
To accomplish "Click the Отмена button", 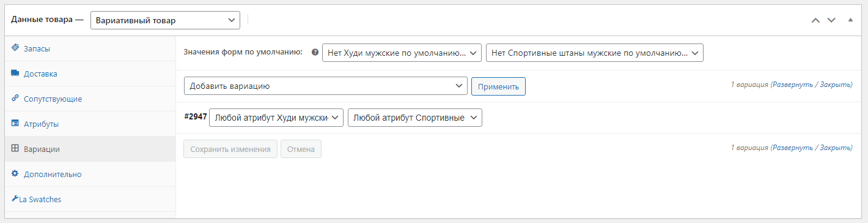I will click(x=301, y=149).
